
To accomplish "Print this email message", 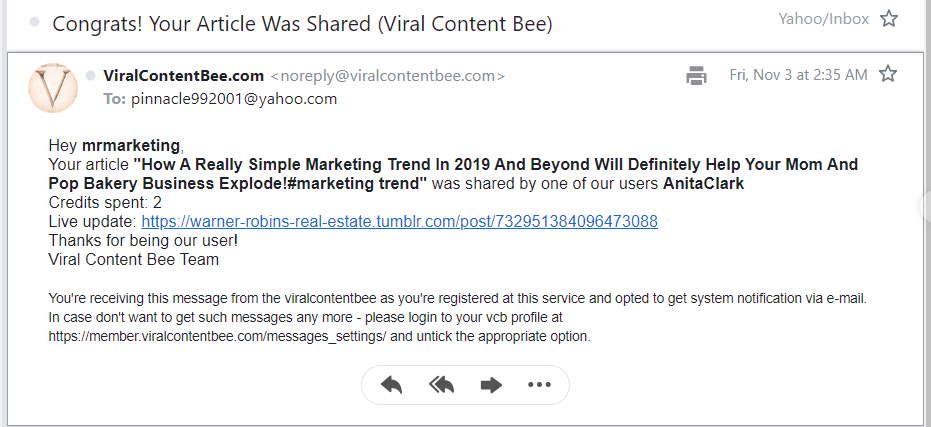I will pos(696,76).
